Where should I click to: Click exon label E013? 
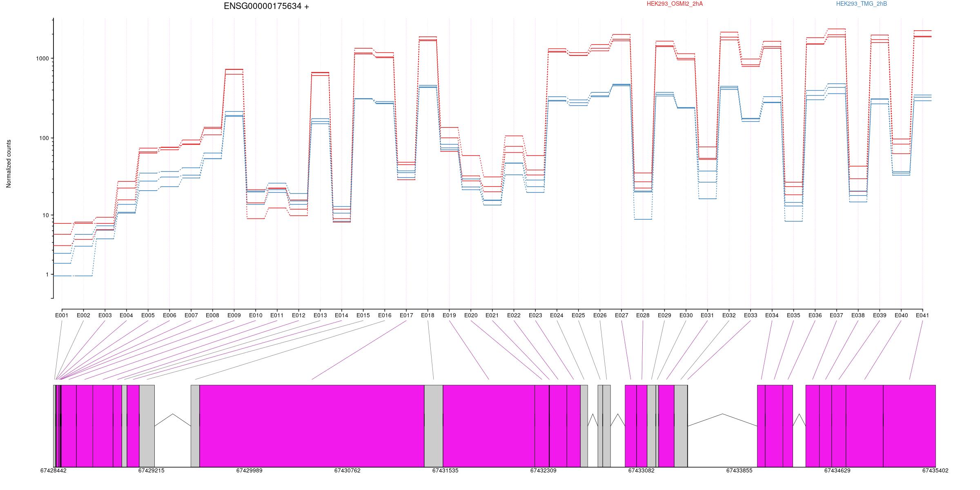coord(320,315)
